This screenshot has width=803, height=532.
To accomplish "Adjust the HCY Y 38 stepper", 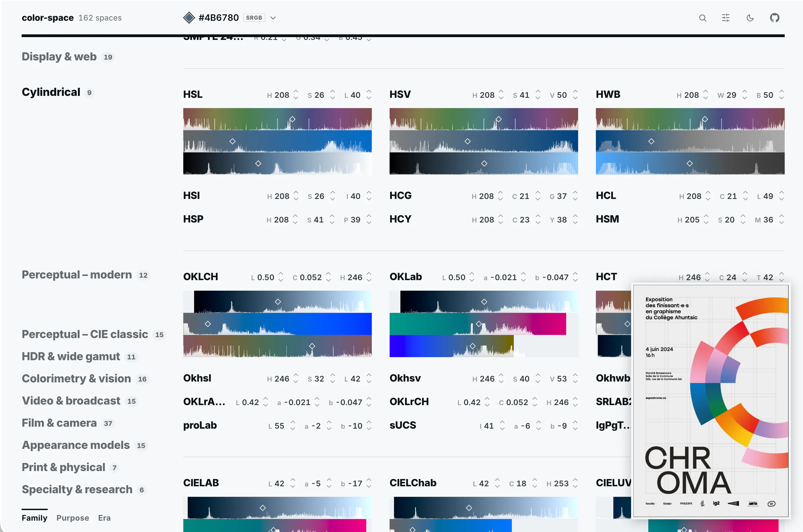I will coord(575,220).
